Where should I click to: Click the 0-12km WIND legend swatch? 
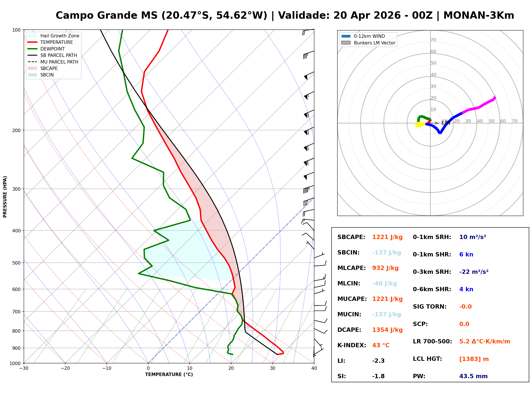(346, 36)
